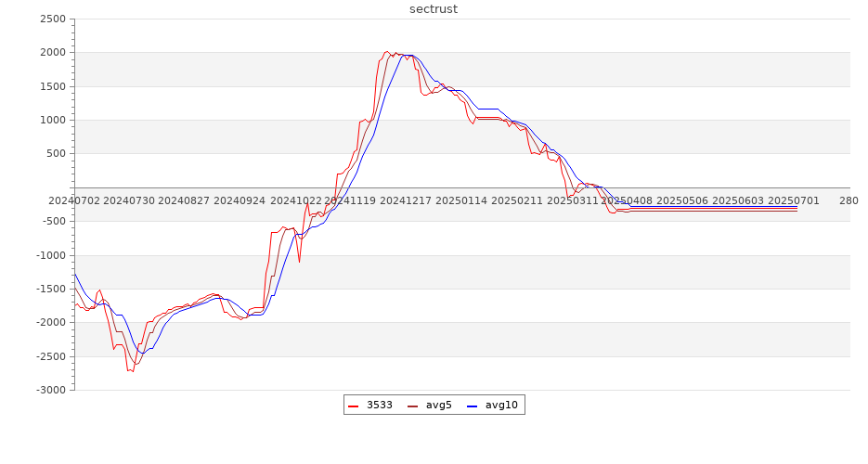Click the "sectrust" chart title
This screenshot has height=464, width=868.
tap(434, 9)
